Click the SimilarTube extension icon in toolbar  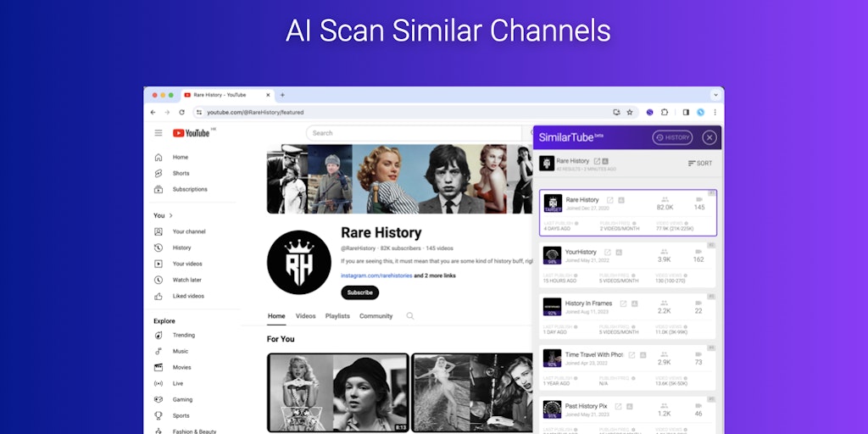649,112
